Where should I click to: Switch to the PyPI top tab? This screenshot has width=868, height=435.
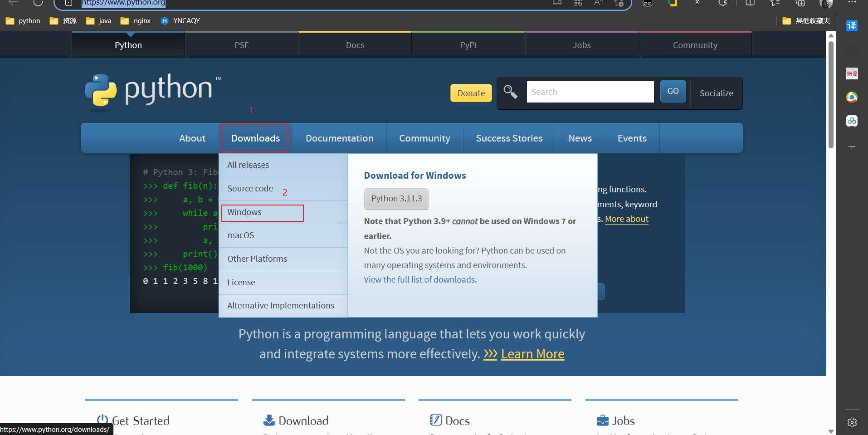point(468,45)
